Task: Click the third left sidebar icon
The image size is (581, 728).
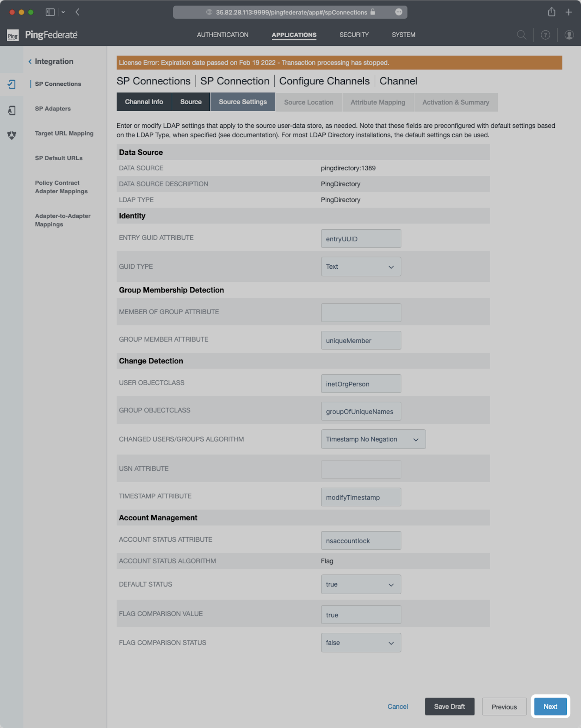Action: [x=12, y=135]
